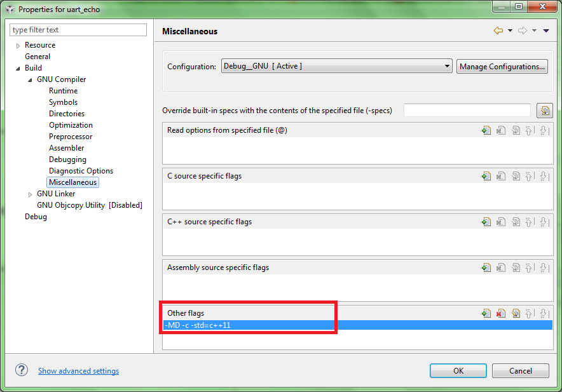The image size is (562, 392).
Task: Move up entry in Read options from specified file
Action: coord(530,130)
